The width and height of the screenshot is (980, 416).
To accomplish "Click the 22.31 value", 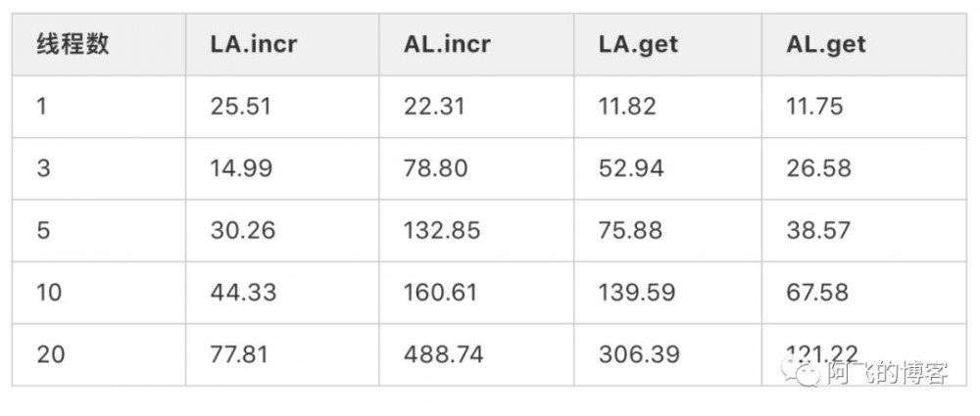I will 436,107.
